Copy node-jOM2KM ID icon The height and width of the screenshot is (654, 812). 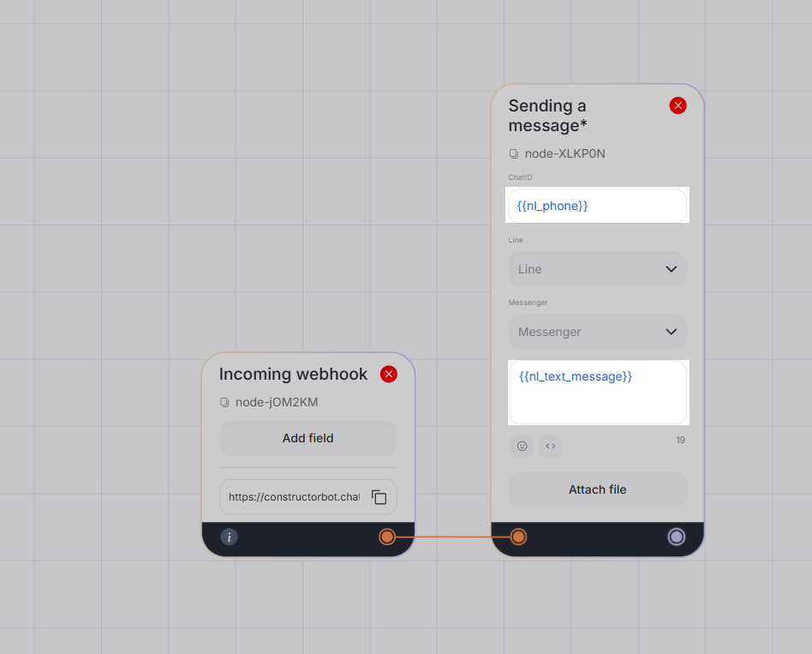[224, 403]
